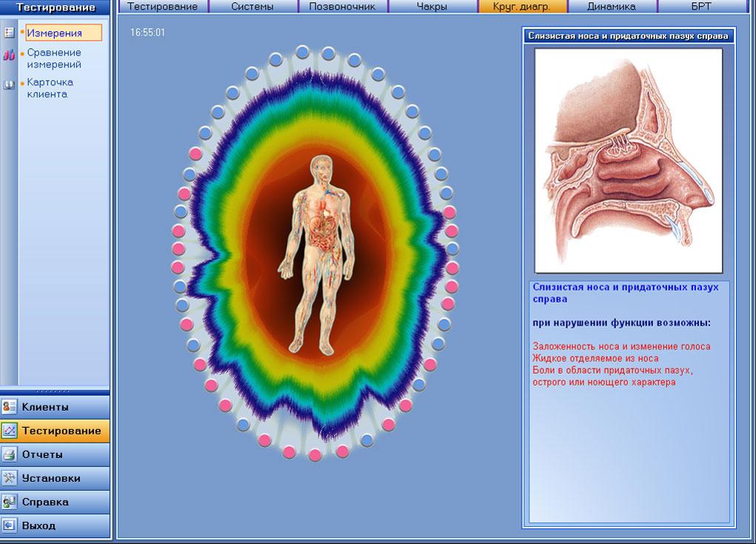Screen dimensions: 756x544
Task: Click the book icon beside Карточка клиента
Action: point(9,85)
